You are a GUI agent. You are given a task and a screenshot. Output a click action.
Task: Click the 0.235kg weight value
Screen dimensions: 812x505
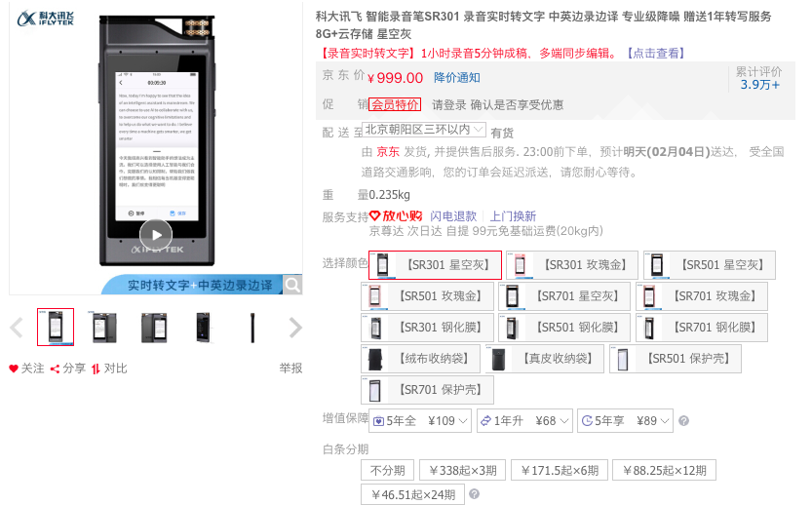coord(390,195)
